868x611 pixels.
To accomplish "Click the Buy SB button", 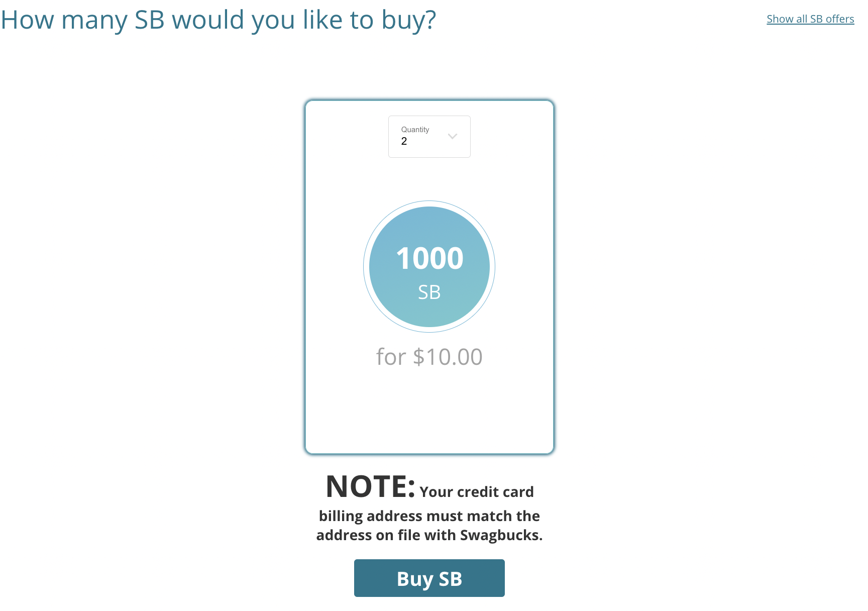I will pyautogui.click(x=429, y=578).
